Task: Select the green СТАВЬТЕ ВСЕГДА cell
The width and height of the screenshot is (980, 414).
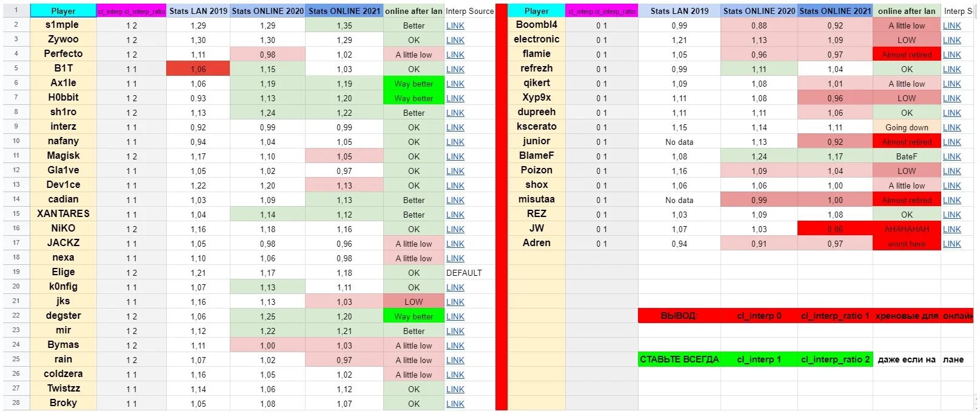Action: 679,359
